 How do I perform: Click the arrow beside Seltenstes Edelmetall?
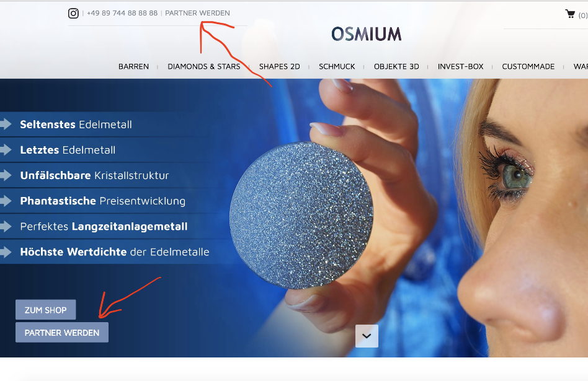(6, 124)
